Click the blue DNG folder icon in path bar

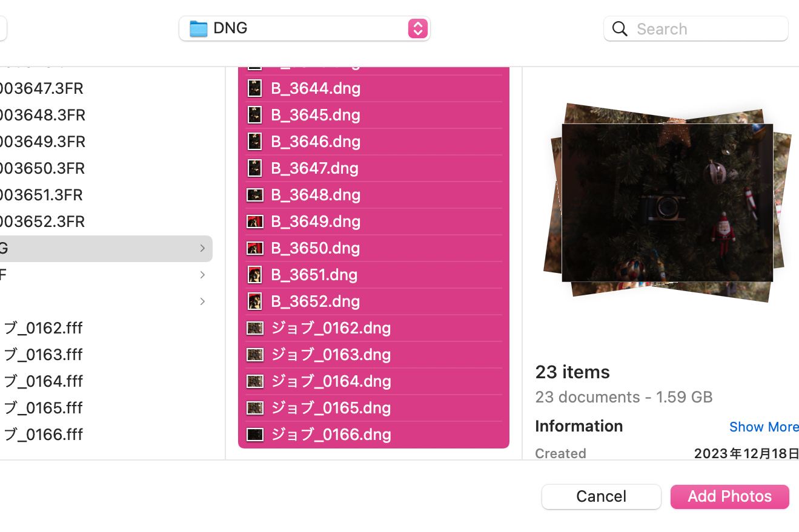coord(198,28)
